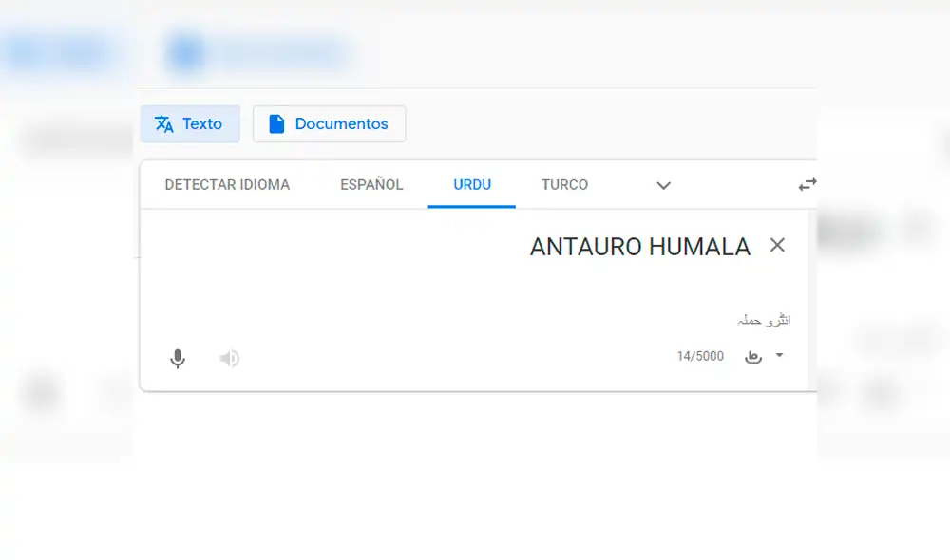Click inside the ANTAURO HUMALA text field
Image resolution: width=950 pixels, height=560 pixels.
pyautogui.click(x=638, y=247)
